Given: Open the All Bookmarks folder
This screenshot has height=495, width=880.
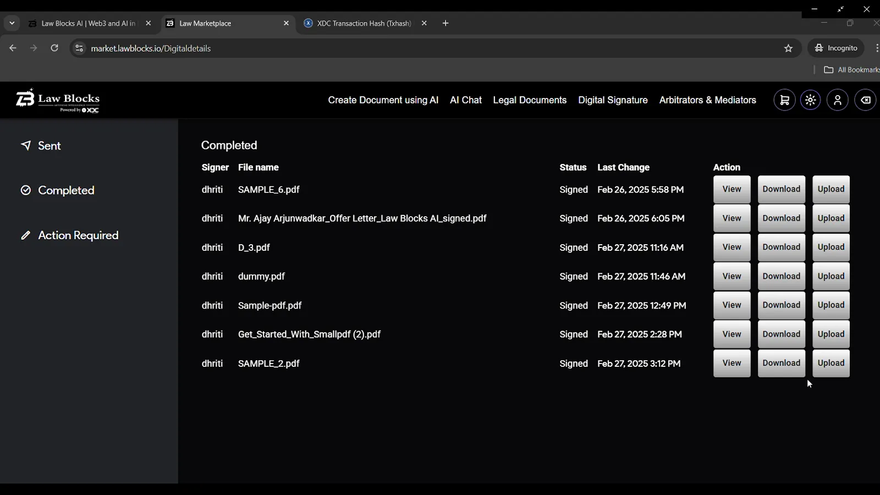Looking at the screenshot, I should 851,70.
